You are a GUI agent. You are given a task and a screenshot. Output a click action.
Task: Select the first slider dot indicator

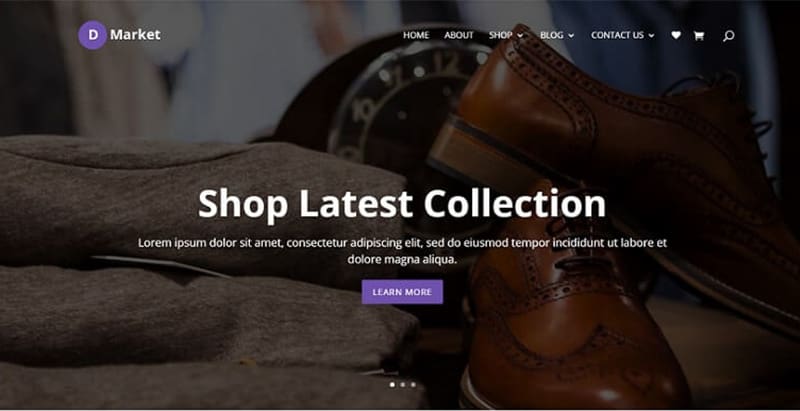(392, 384)
